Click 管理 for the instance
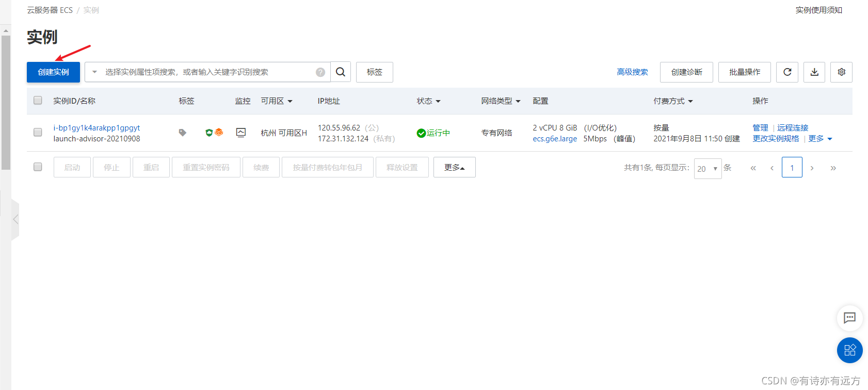Image resolution: width=868 pixels, height=390 pixels. coord(760,128)
